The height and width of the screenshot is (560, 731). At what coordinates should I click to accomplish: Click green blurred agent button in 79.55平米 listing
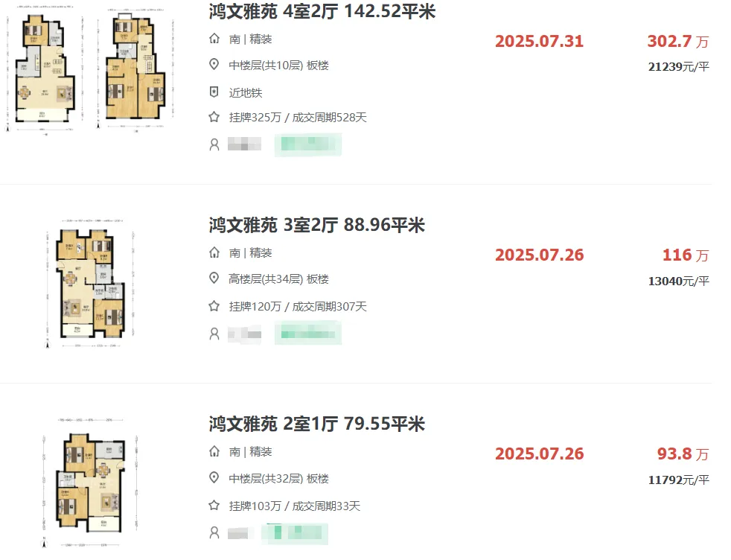pyautogui.click(x=295, y=533)
